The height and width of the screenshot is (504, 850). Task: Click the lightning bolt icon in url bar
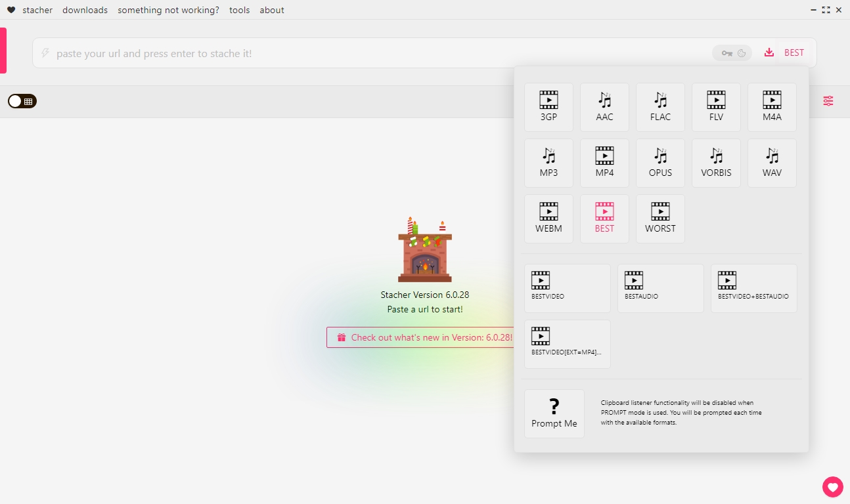coord(45,53)
